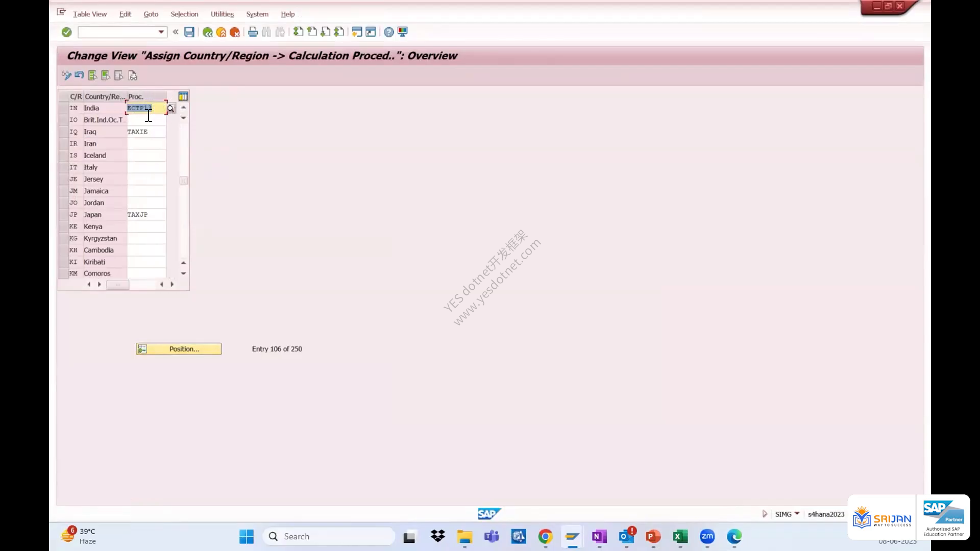Click the Select Block icon
980x551 pixels.
point(106,76)
